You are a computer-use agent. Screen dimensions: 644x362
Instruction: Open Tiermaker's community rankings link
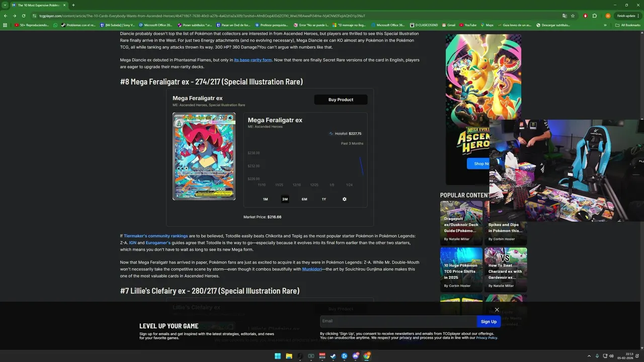coord(156,236)
